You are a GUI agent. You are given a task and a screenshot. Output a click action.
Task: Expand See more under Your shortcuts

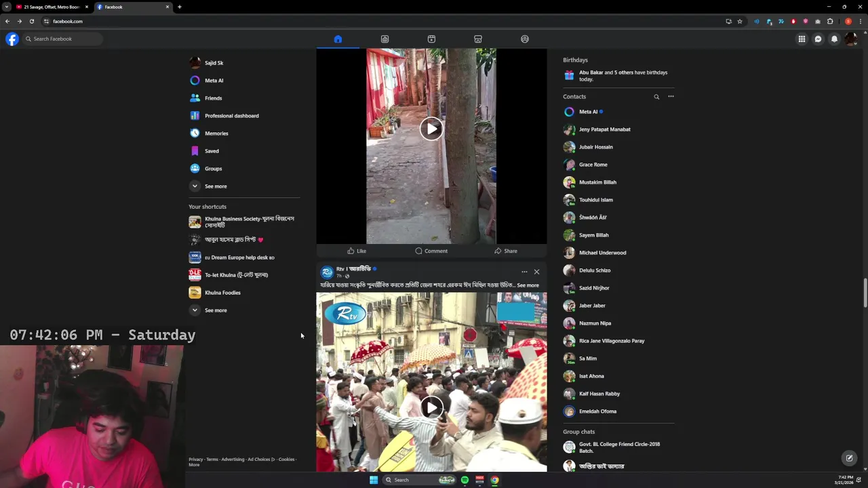coord(243,310)
